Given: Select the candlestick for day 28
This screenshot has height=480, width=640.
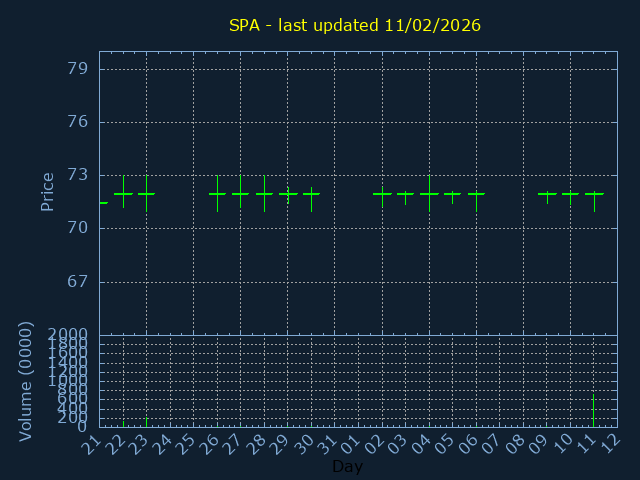Looking at the screenshot, I should coord(264,193).
